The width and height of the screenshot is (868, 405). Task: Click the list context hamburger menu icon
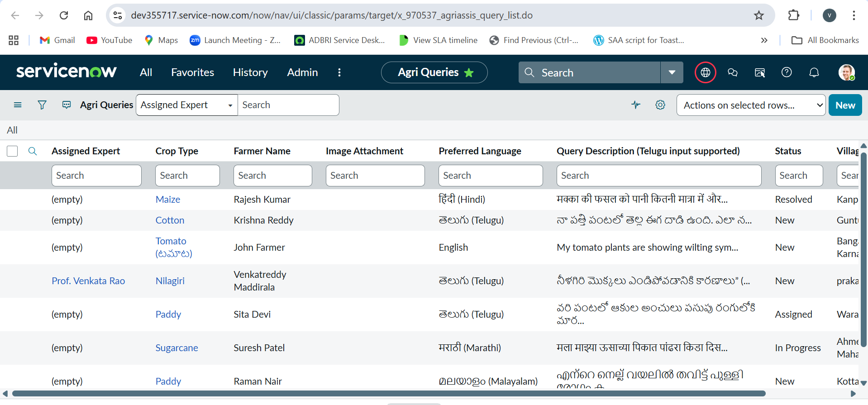click(x=18, y=105)
